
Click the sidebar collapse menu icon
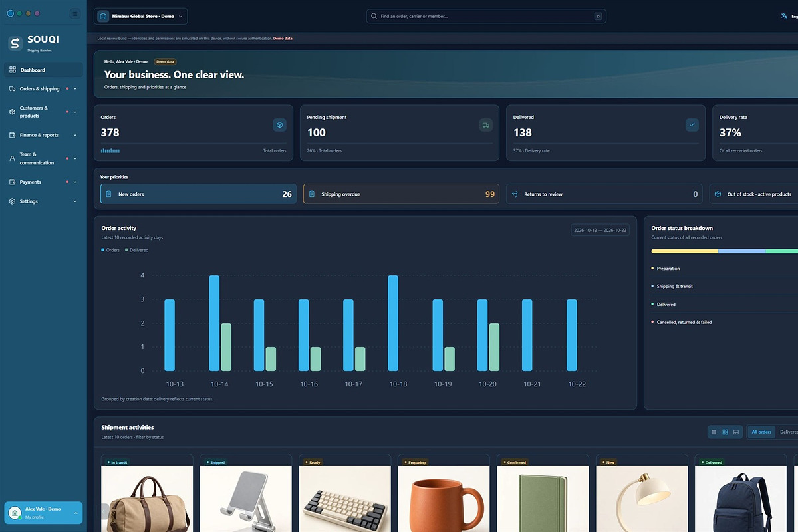[x=74, y=13]
